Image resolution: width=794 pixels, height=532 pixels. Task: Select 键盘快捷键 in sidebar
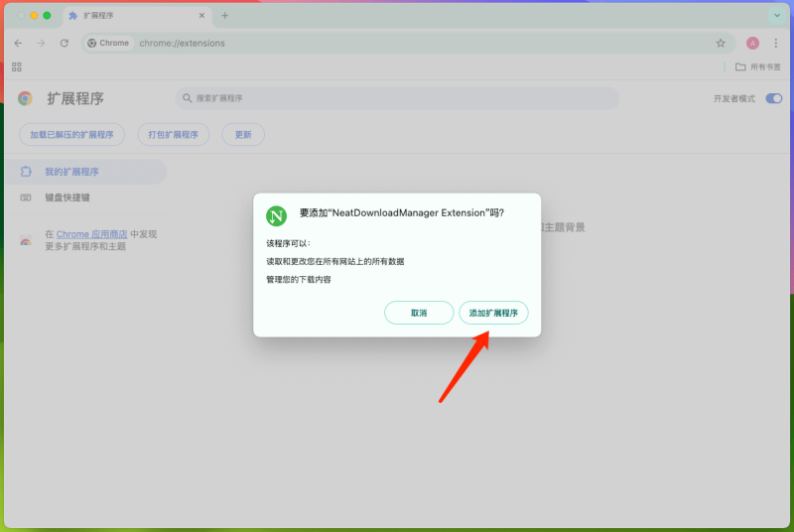point(85,198)
